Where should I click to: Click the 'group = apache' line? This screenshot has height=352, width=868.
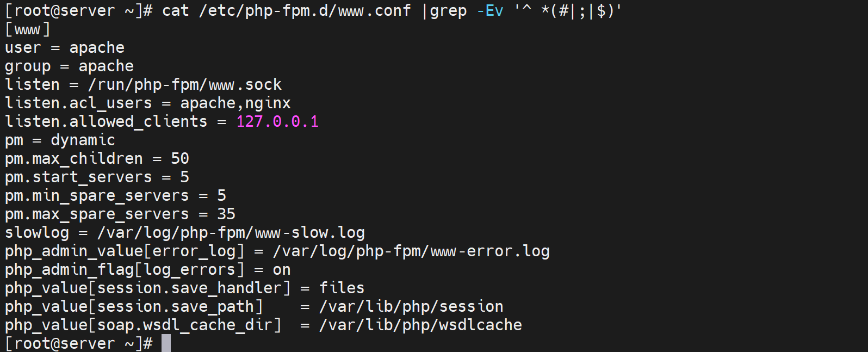(69, 66)
